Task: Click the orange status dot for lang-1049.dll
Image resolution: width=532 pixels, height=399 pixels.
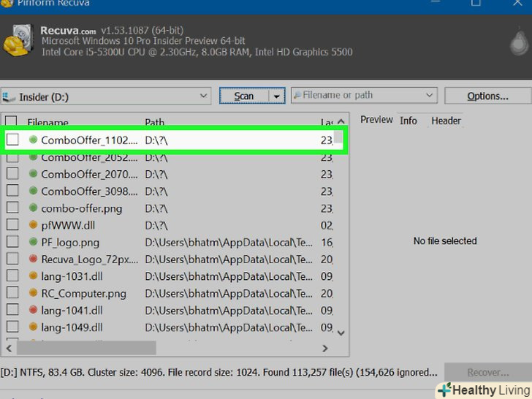Action: pyautogui.click(x=33, y=327)
